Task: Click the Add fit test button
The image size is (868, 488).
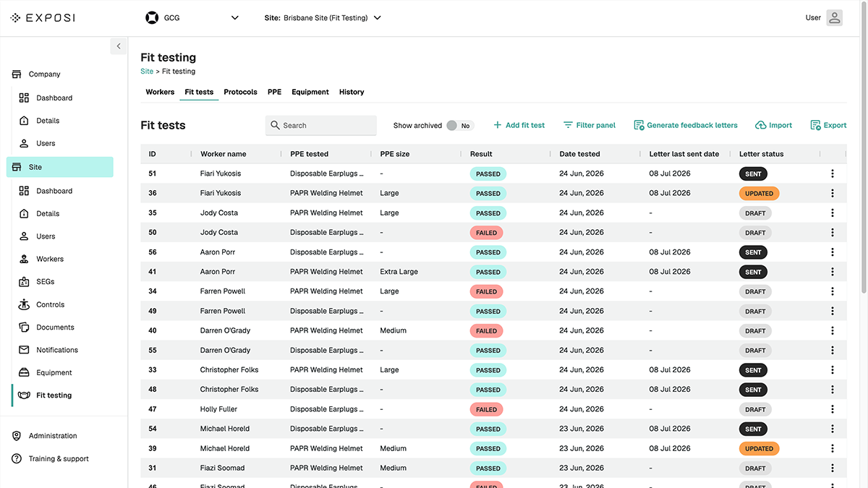Action: [519, 125]
